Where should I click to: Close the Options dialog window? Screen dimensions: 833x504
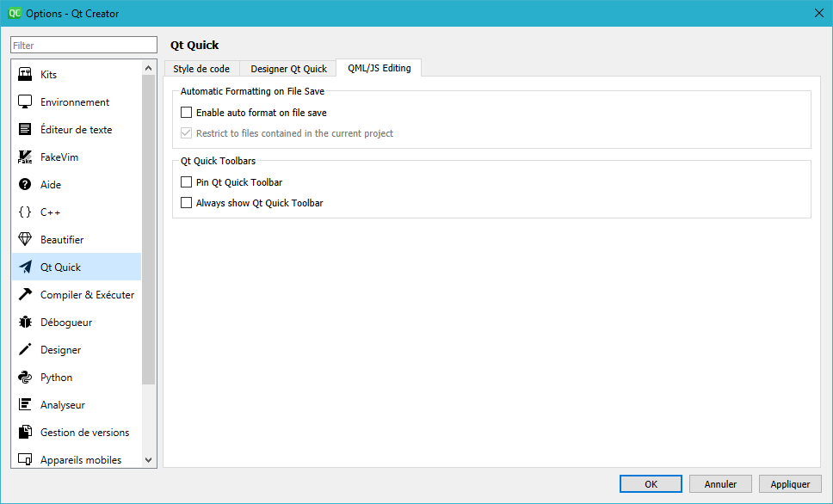point(818,13)
